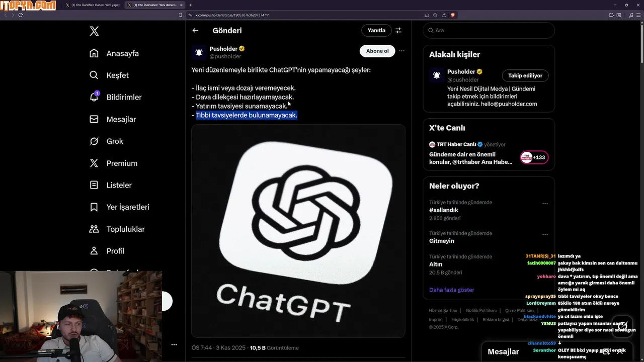This screenshot has width=644, height=362.
Task: Click Pusholder avatar in the post header
Action: point(199,52)
